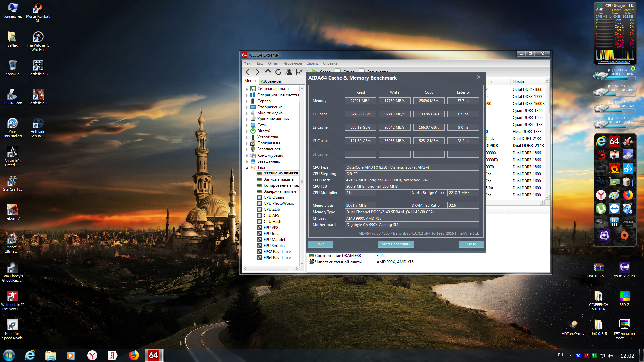
Task: Open the AIDA64 icon on the taskbar
Action: pos(154,355)
